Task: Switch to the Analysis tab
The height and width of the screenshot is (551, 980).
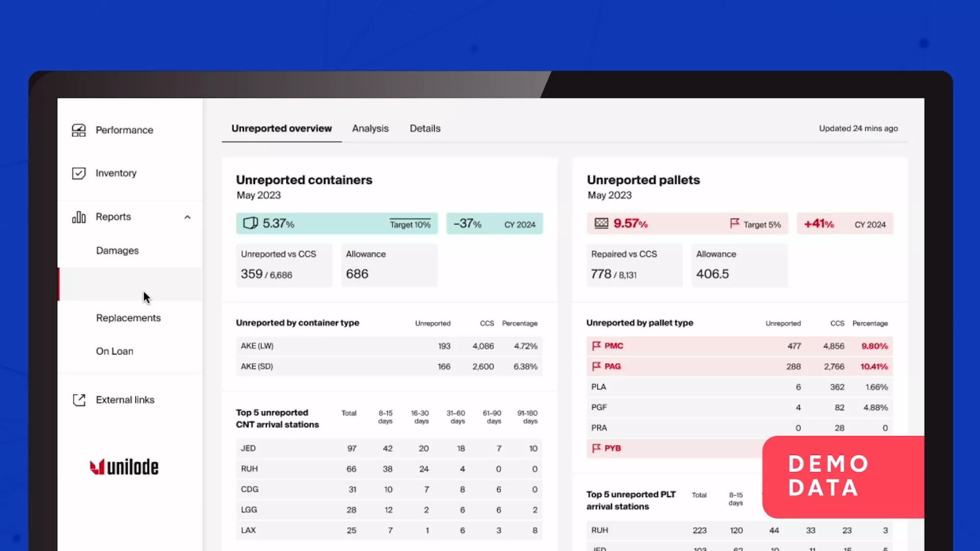Action: (370, 129)
